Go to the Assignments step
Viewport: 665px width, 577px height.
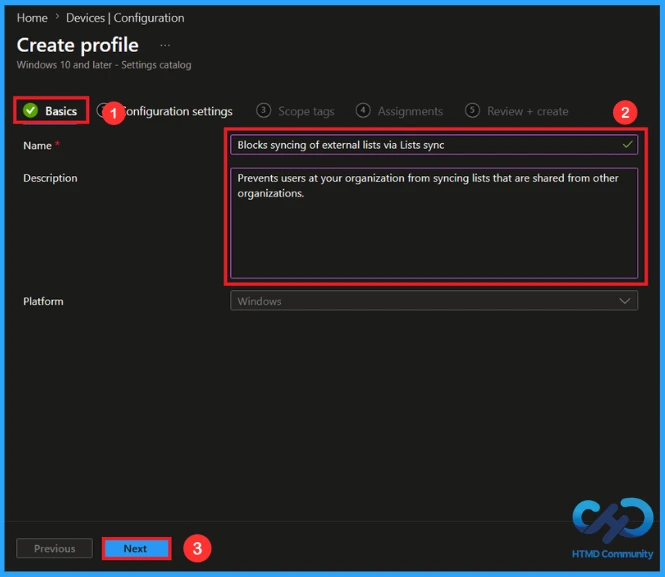(x=399, y=111)
